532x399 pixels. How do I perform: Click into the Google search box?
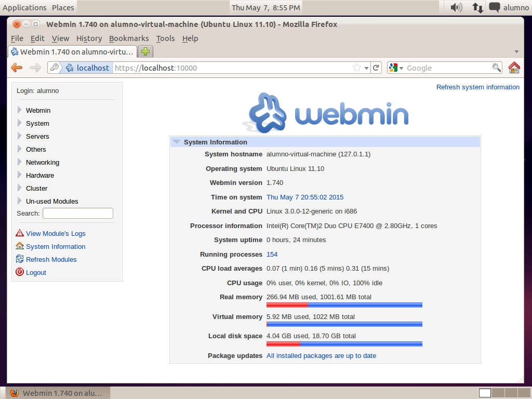pos(448,68)
